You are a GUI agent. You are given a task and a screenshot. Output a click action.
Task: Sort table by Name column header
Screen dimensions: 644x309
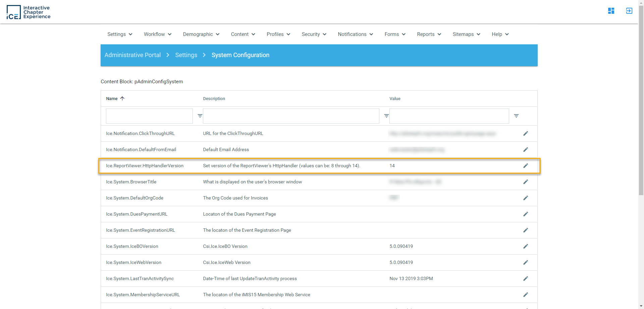pyautogui.click(x=112, y=99)
